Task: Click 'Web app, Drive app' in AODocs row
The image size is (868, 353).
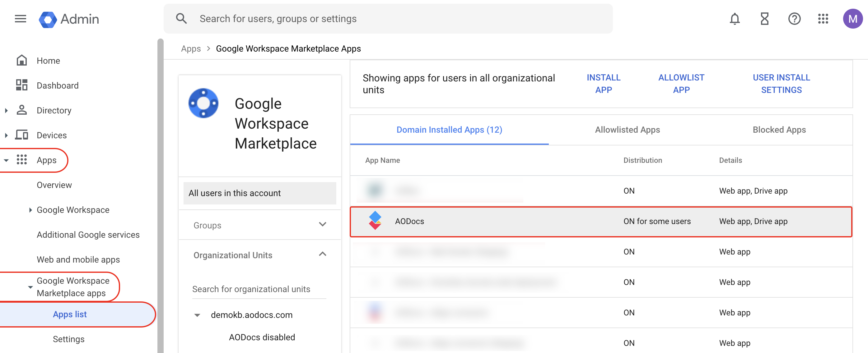Action: pyautogui.click(x=753, y=221)
